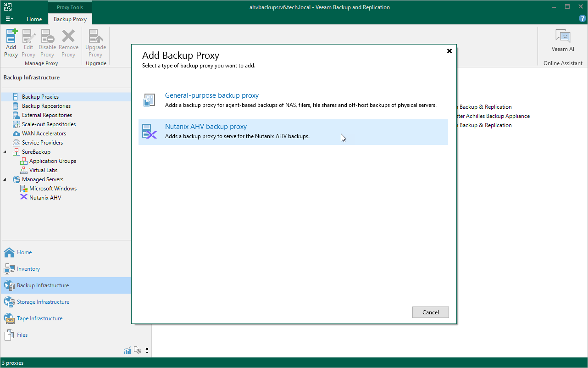The height and width of the screenshot is (368, 588).
Task: Click the Upgrade Proxy ribbon icon
Action: point(95,36)
